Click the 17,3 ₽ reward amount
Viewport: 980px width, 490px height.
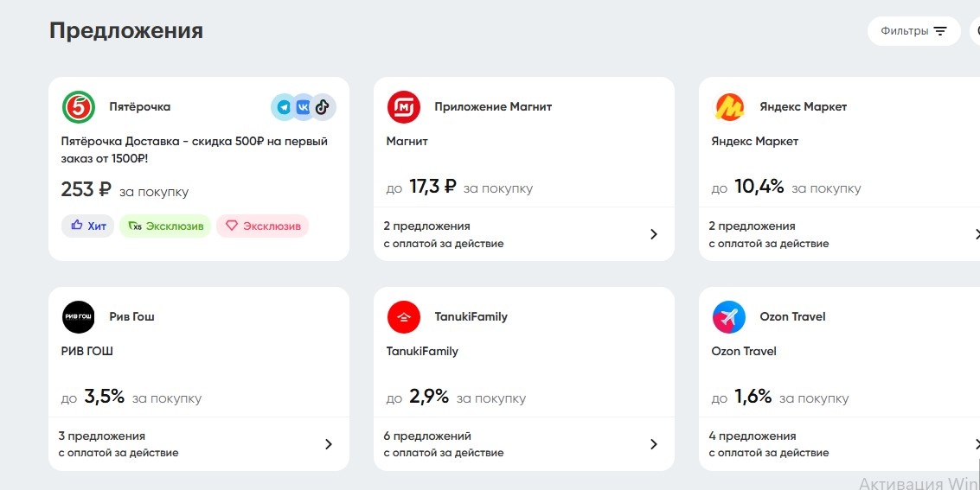[x=432, y=186]
